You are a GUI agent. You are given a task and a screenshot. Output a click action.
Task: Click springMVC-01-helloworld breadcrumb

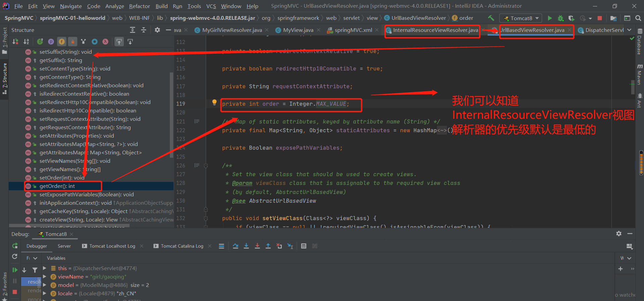tap(72, 18)
